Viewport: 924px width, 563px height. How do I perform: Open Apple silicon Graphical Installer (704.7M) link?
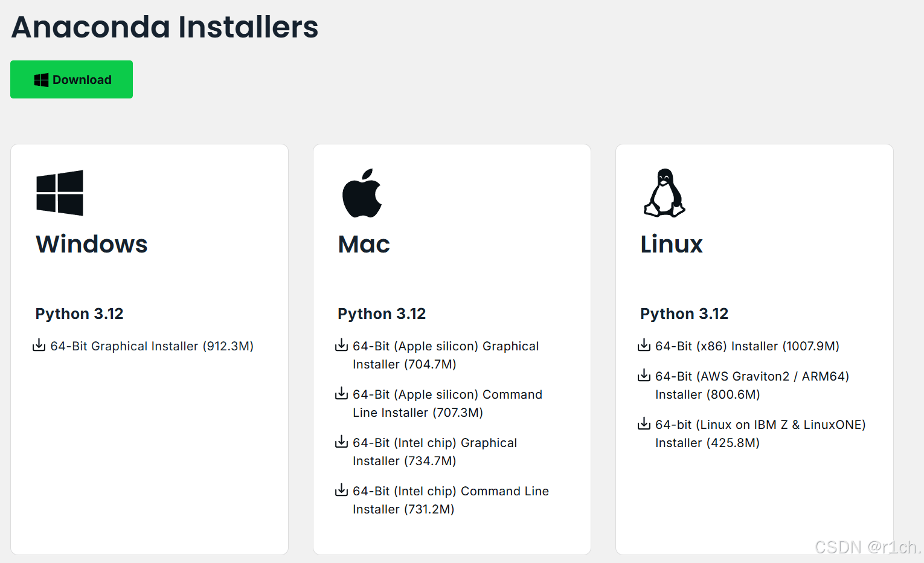tap(446, 355)
